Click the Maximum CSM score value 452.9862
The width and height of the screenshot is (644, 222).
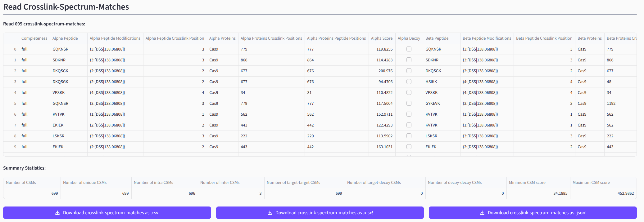coord(625,193)
